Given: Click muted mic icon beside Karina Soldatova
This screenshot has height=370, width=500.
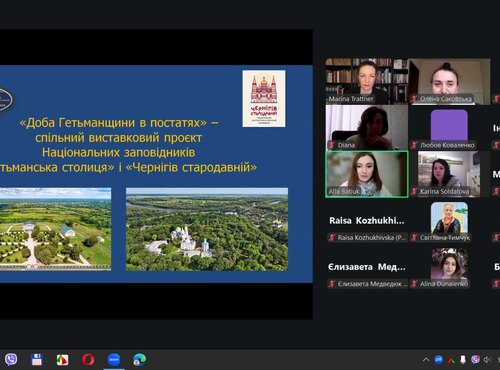Looking at the screenshot, I should point(414,191).
